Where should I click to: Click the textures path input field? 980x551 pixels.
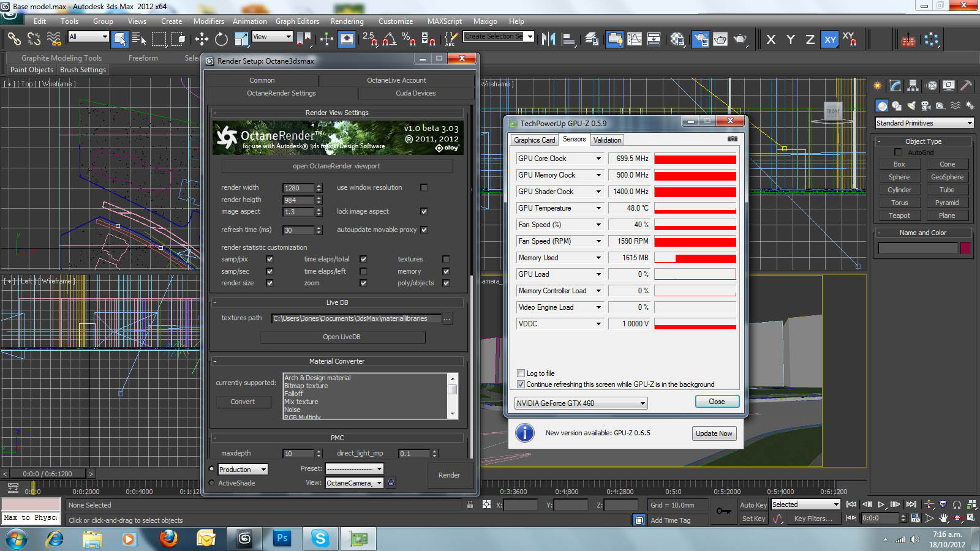point(356,318)
